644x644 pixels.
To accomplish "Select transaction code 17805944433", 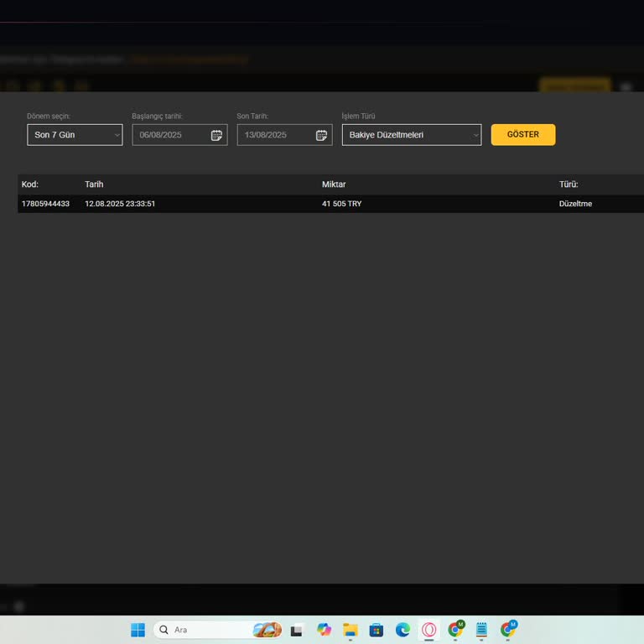I will (x=45, y=204).
